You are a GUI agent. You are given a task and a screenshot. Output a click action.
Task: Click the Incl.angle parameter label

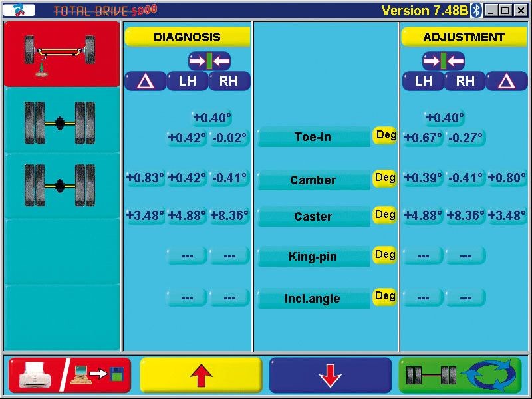(x=313, y=299)
